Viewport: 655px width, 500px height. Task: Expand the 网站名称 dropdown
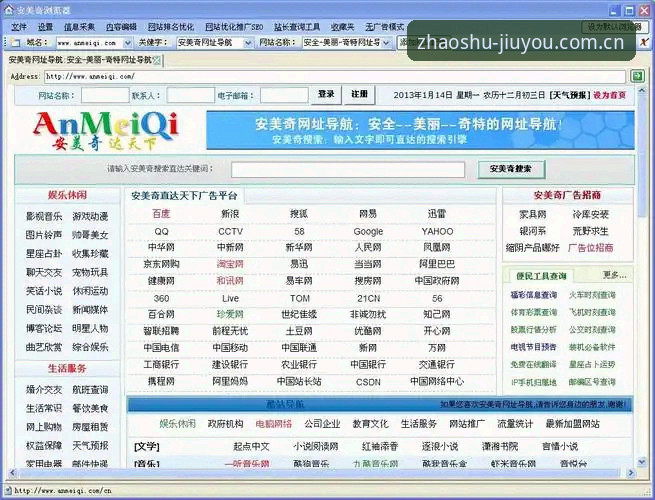coord(386,43)
